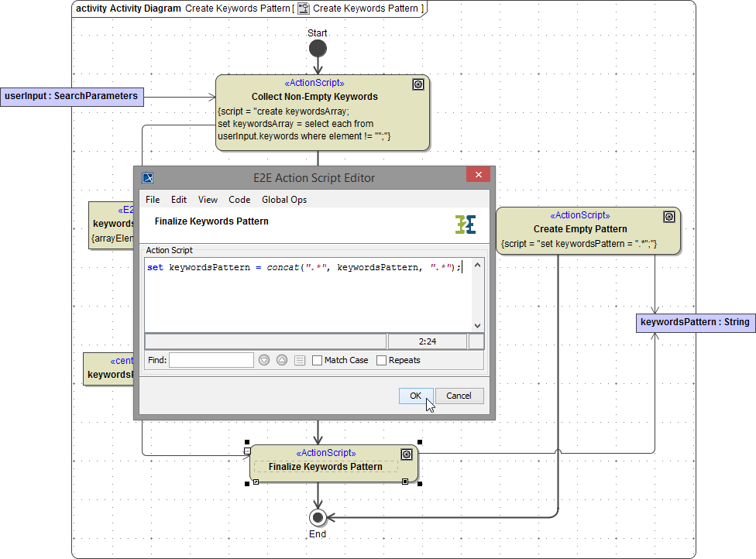Image resolution: width=756 pixels, height=559 pixels.
Task: Enable the Repeats checkbox
Action: coord(380,359)
